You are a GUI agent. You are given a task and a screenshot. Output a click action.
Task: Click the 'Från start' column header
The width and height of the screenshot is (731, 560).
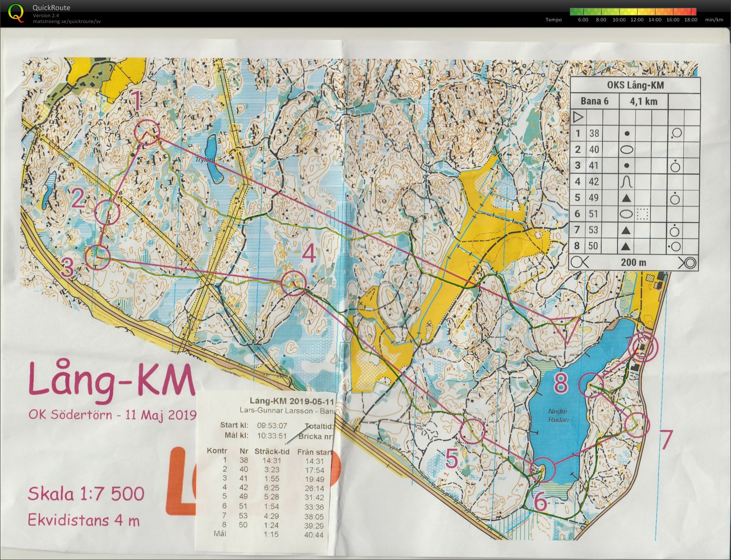(315, 452)
